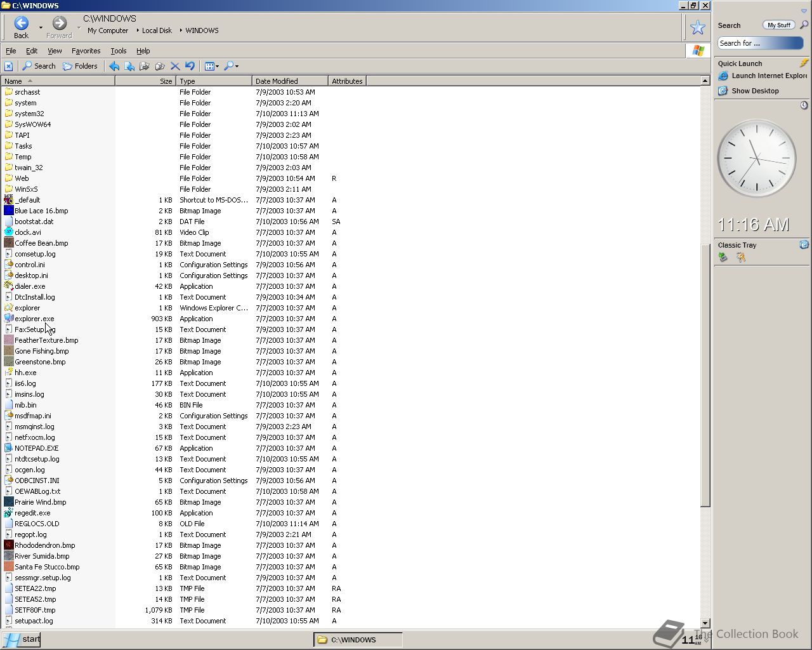Click the small clock settings icon above the clock
This screenshot has height=650, width=812.
click(804, 105)
